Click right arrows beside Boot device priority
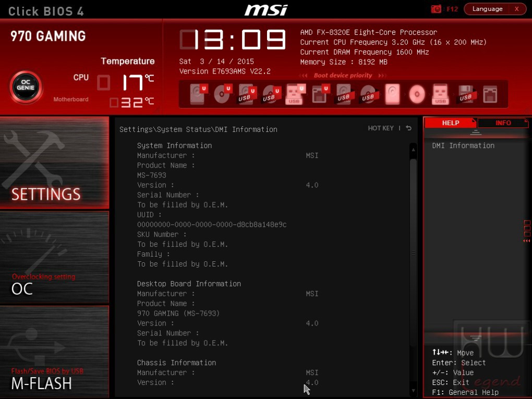Image resolution: width=532 pixels, height=399 pixels. point(382,76)
